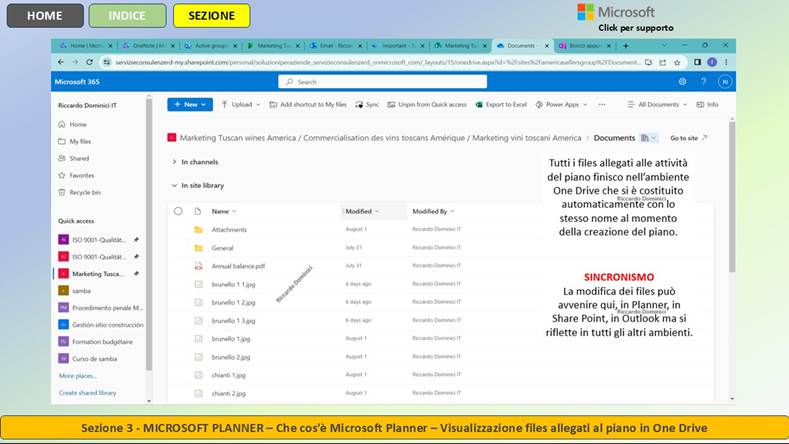Click the brunello 1 1.jpg file icon
789x444 pixels.
(198, 284)
